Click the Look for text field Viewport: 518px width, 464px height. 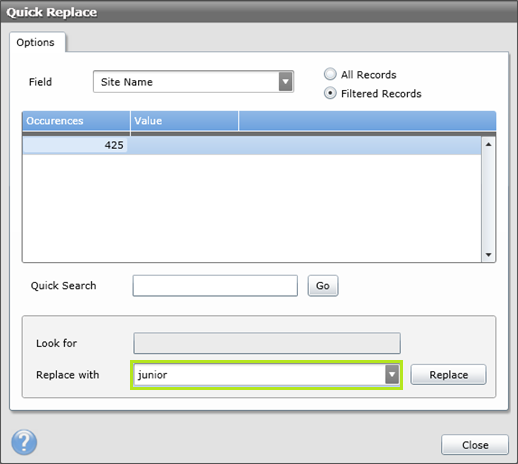267,343
